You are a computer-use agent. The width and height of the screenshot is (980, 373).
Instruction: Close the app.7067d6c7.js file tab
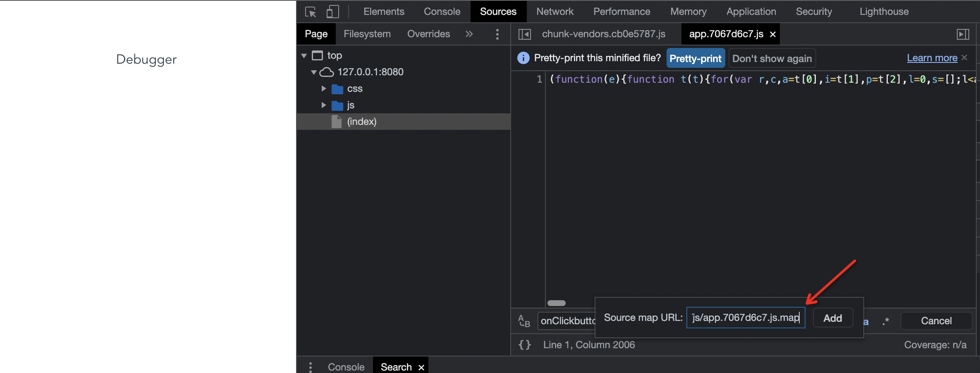[x=773, y=34]
